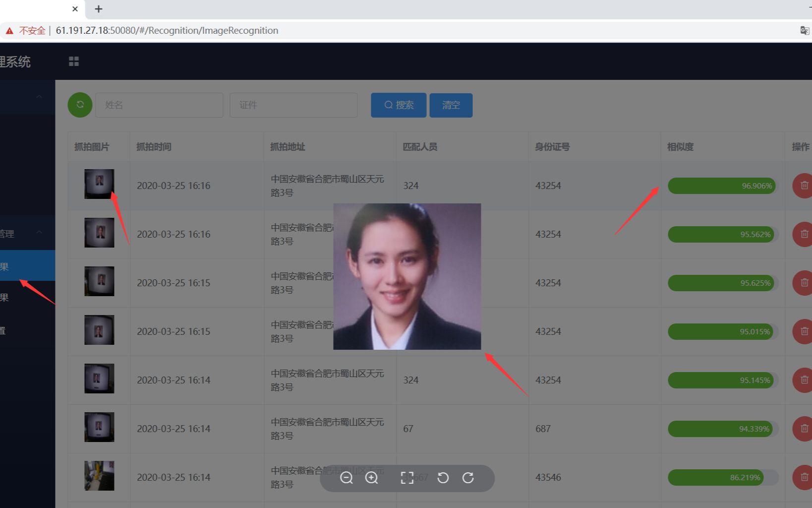Click the first row's 2020-03-25 16:16 timestamp
This screenshot has height=508, width=812.
[x=174, y=186]
